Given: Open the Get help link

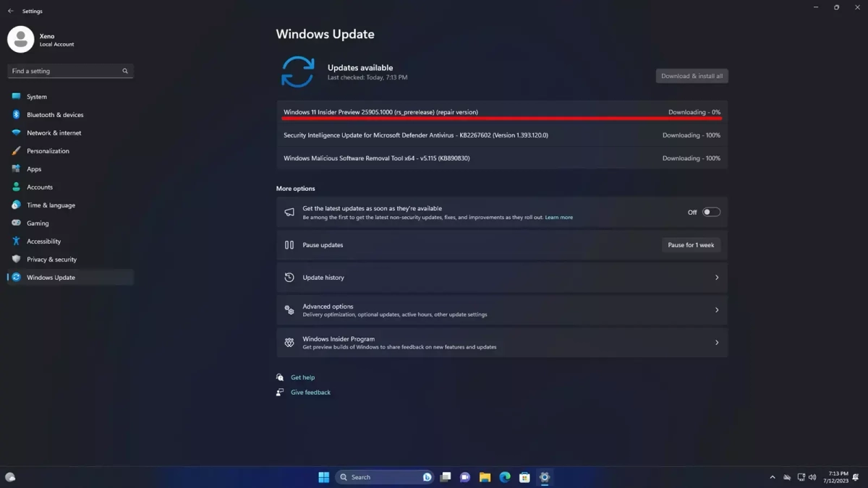Looking at the screenshot, I should tap(302, 377).
